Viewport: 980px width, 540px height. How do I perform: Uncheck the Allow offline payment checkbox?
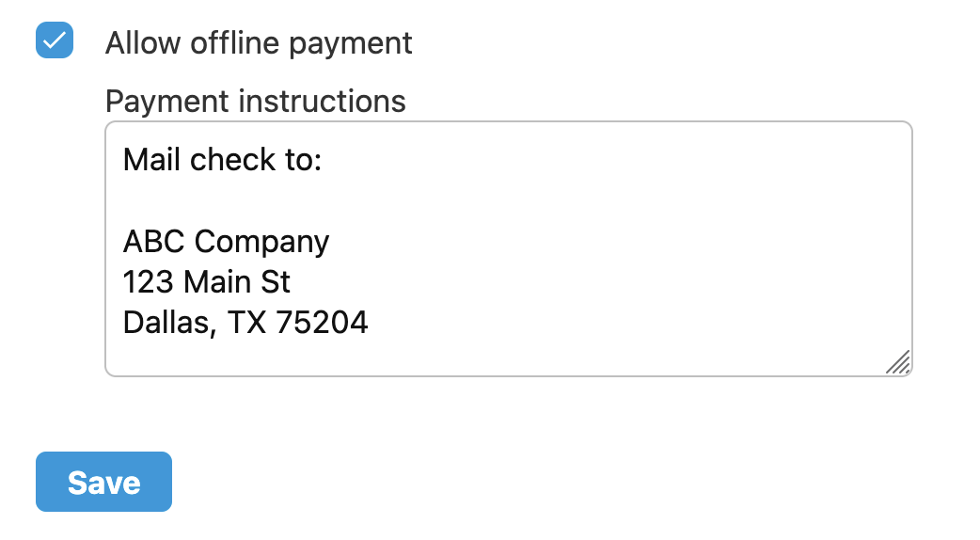[55, 40]
